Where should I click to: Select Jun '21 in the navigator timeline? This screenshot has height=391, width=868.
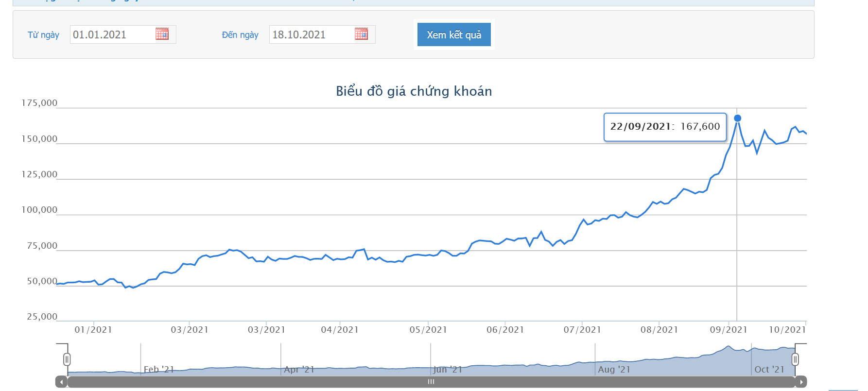point(448,370)
